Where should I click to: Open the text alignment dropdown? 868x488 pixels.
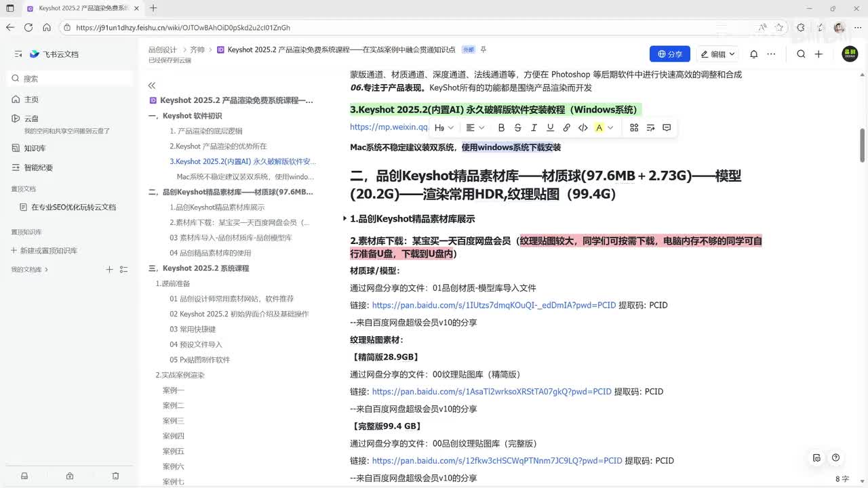click(475, 127)
